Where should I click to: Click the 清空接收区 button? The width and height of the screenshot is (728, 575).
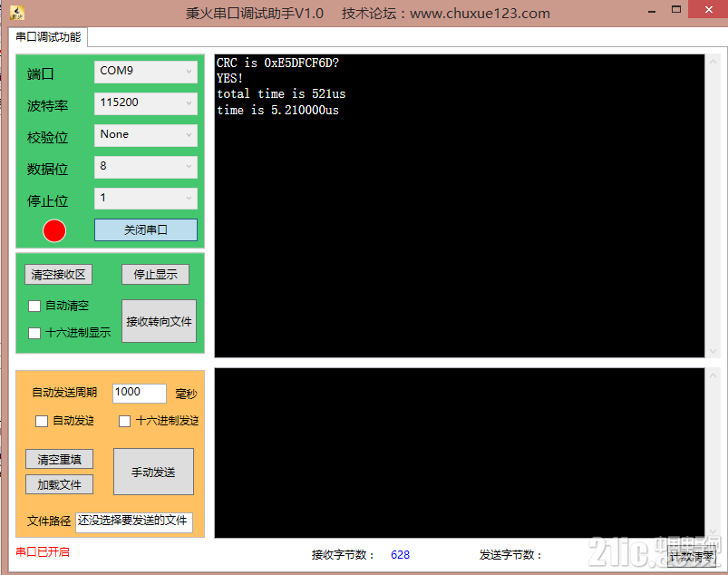coord(59,275)
